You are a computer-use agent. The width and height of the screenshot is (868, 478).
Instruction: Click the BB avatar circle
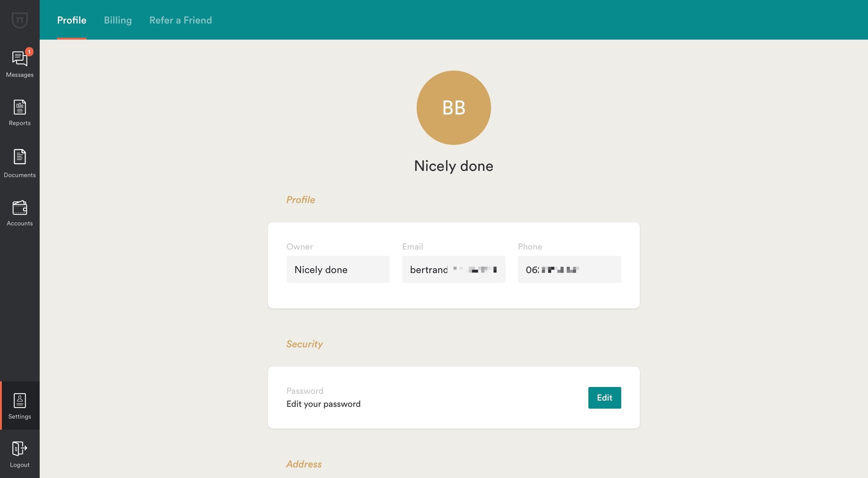click(x=454, y=108)
